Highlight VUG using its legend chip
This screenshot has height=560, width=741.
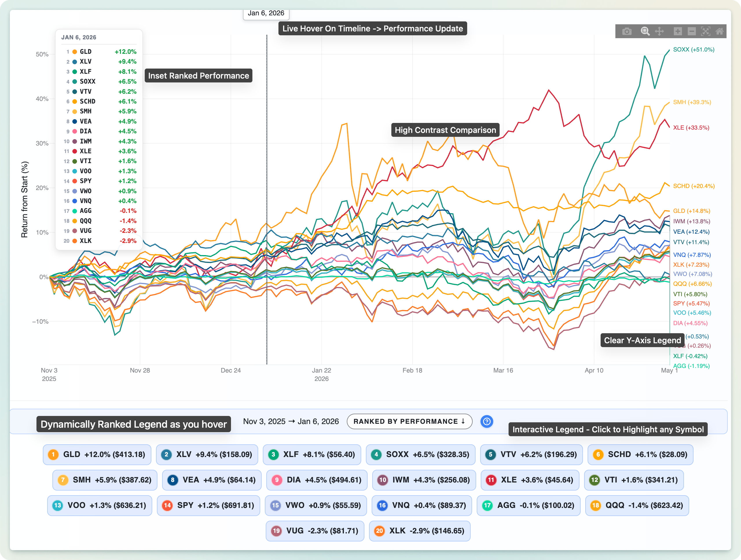tap(315, 530)
